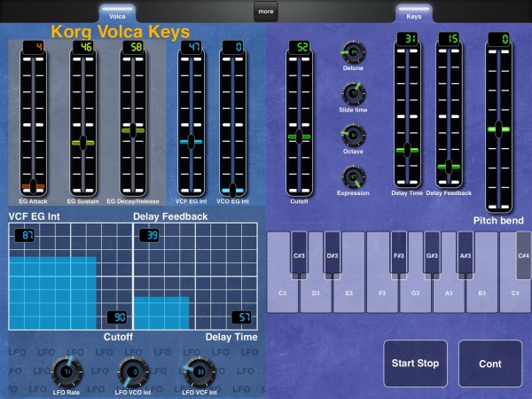Viewport: 532px width, 399px height.
Task: Play the C#4 black key
Action: pos(523,255)
